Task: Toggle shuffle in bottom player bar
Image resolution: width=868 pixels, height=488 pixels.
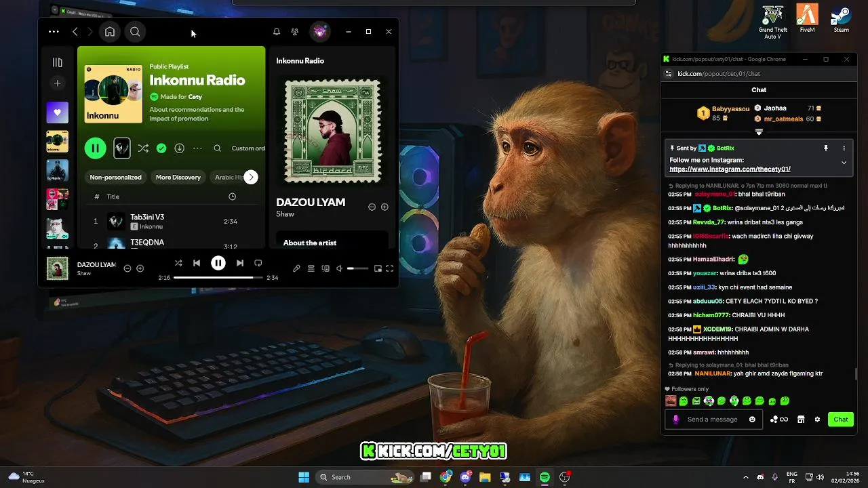Action: (178, 263)
